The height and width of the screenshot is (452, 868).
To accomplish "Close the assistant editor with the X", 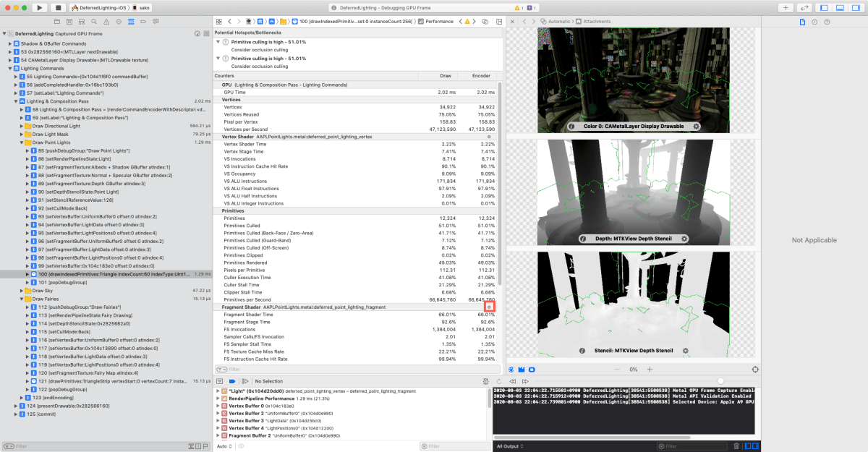I will click(512, 22).
